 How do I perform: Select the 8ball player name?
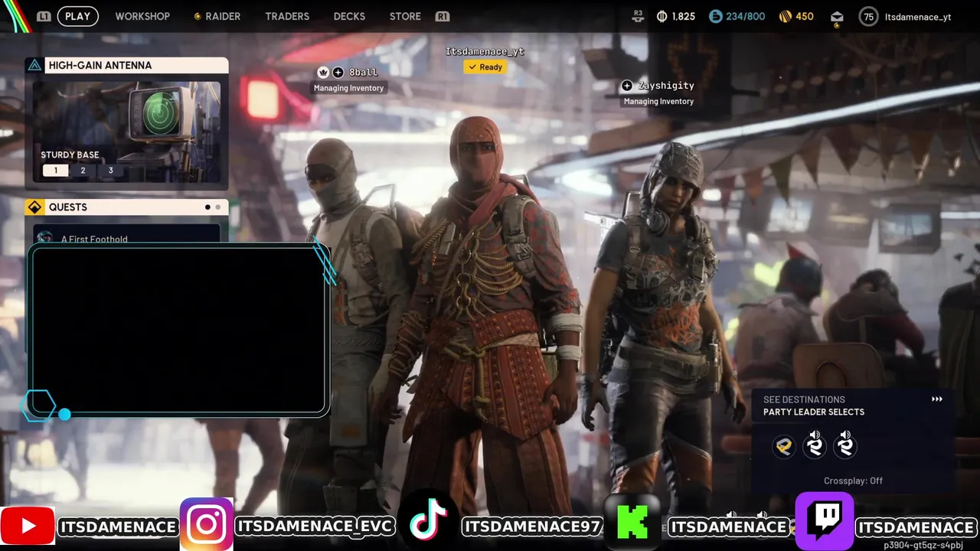click(x=363, y=72)
